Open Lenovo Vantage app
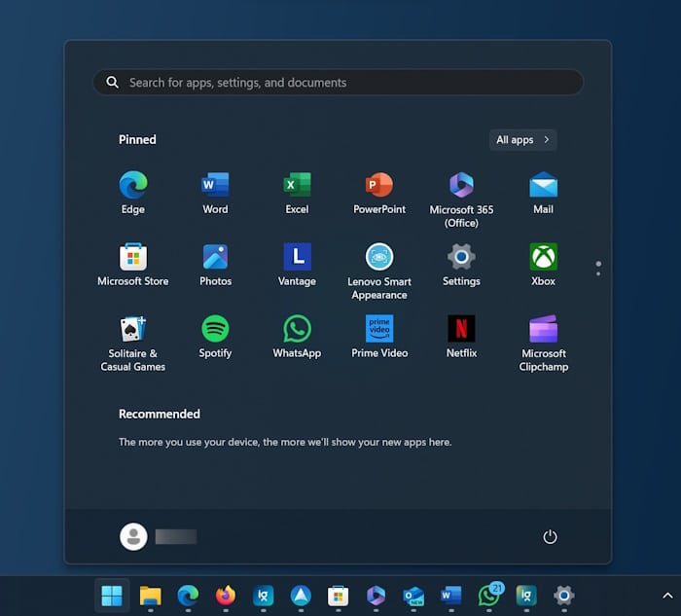The width and height of the screenshot is (681, 616). [297, 265]
